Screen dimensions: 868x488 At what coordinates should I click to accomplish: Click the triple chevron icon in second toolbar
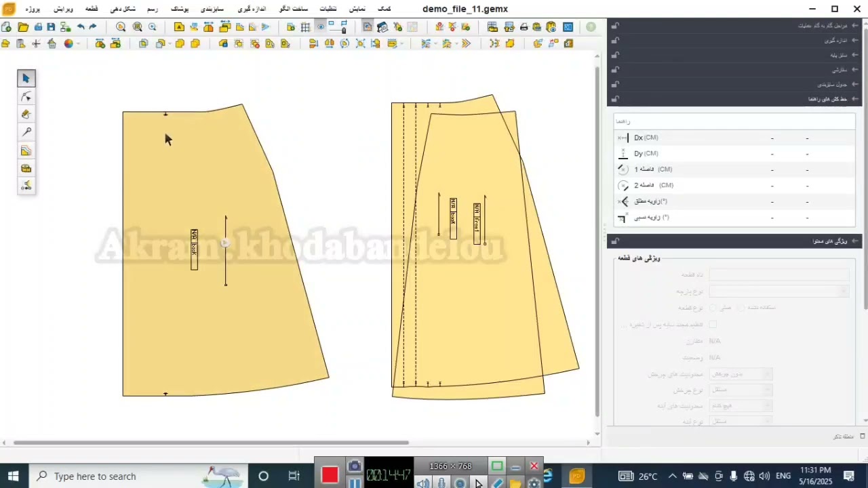pyautogui.click(x=466, y=43)
